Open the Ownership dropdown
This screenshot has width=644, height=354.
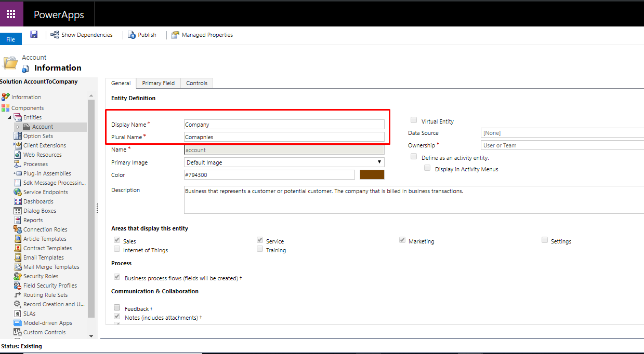(x=562, y=145)
